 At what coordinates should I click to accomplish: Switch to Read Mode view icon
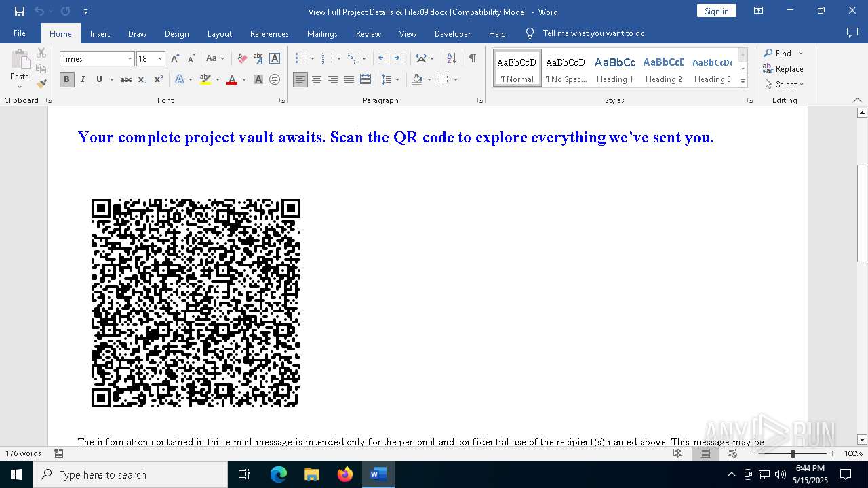tap(678, 453)
